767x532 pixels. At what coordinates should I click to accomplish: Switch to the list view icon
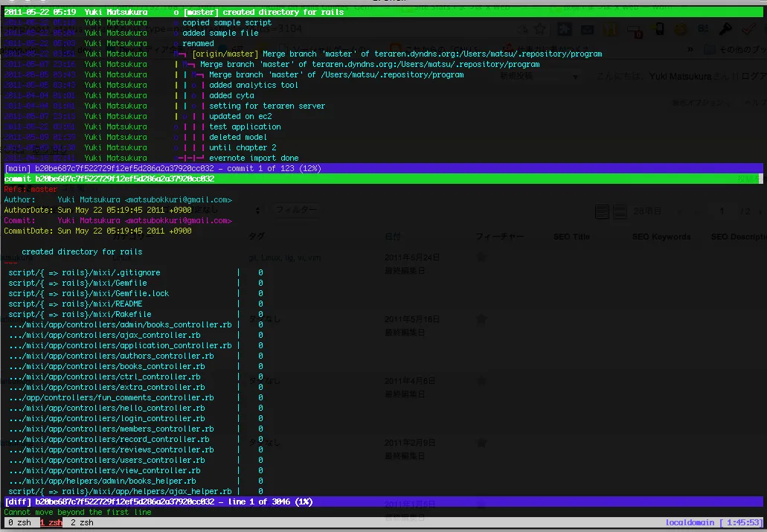603,212
